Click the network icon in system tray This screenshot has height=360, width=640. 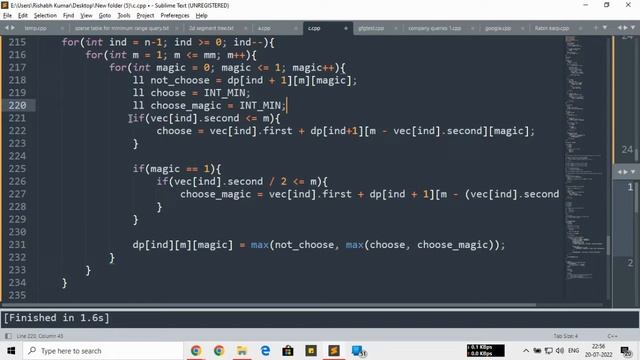point(549,351)
